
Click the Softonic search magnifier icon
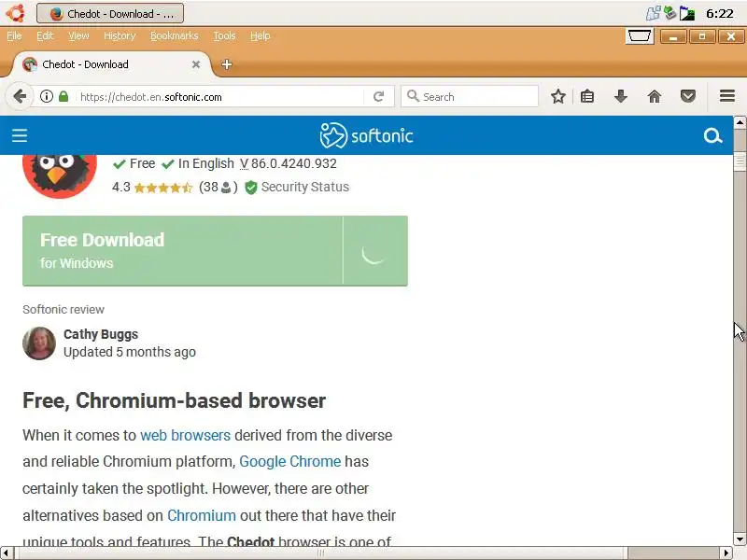(x=712, y=135)
